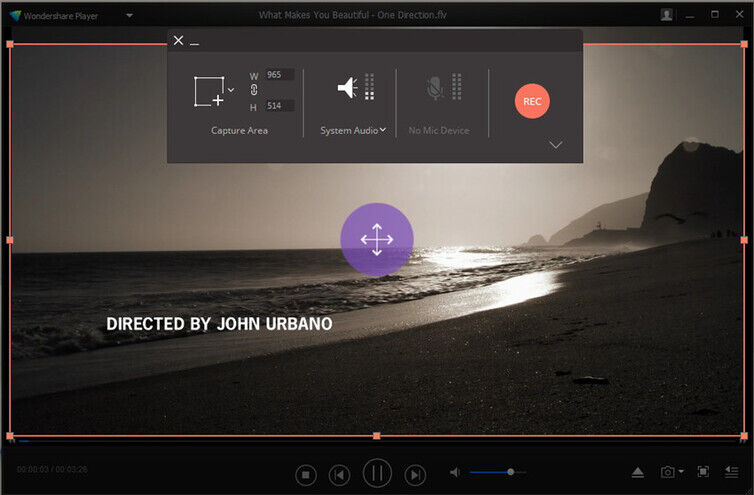Click the playback time display
Image resolution: width=754 pixels, height=495 pixels.
coord(52,469)
